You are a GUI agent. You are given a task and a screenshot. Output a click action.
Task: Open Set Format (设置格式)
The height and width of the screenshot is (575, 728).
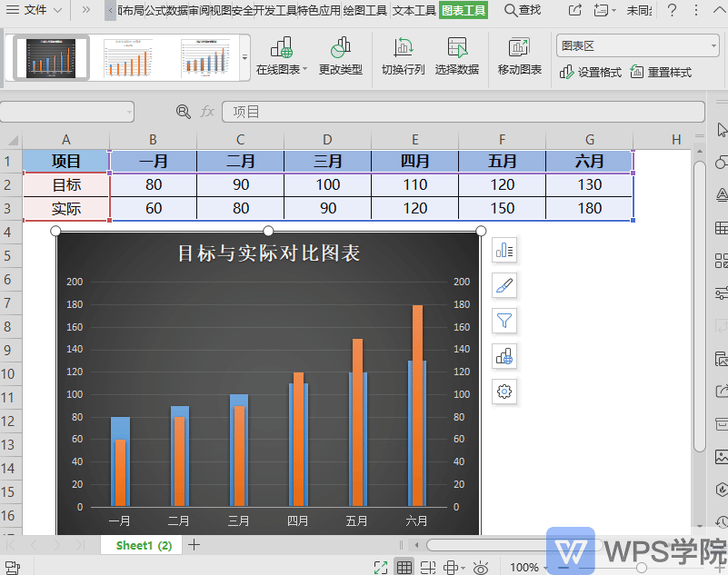click(590, 72)
